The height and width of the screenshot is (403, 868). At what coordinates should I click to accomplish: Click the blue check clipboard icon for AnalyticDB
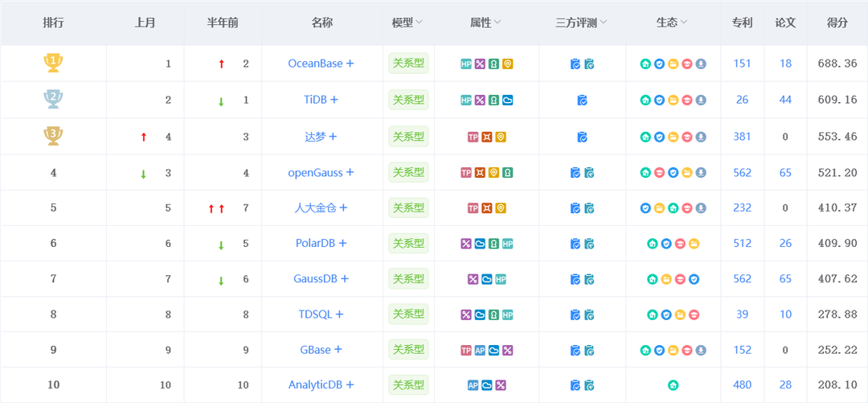pos(575,385)
